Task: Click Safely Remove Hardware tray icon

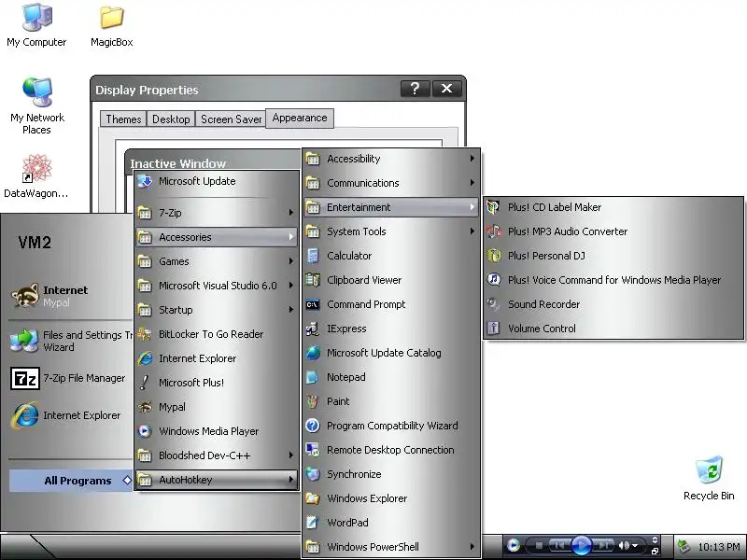Action: click(684, 546)
